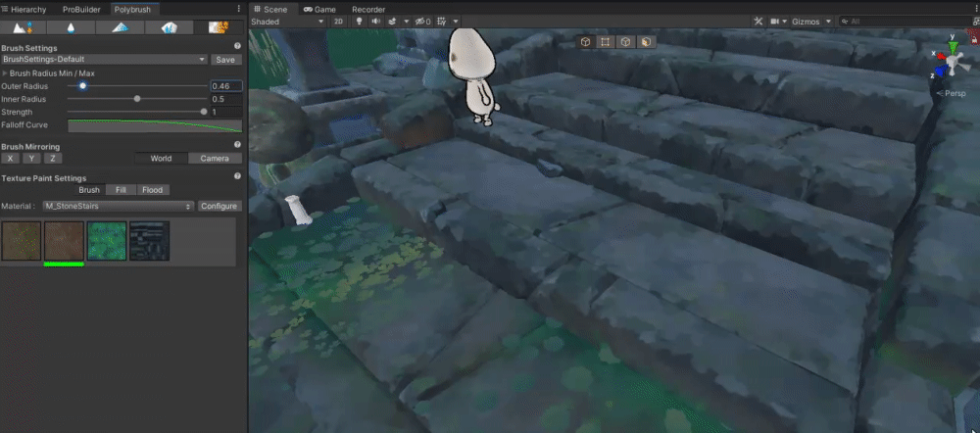Click the Inner Radius slider handle
The height and width of the screenshot is (433, 980).
click(x=137, y=99)
